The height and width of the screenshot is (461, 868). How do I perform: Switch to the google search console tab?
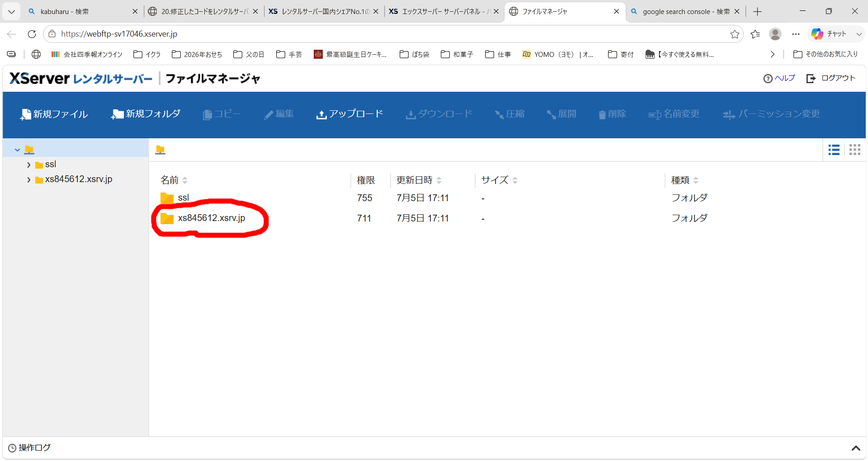click(x=686, y=12)
